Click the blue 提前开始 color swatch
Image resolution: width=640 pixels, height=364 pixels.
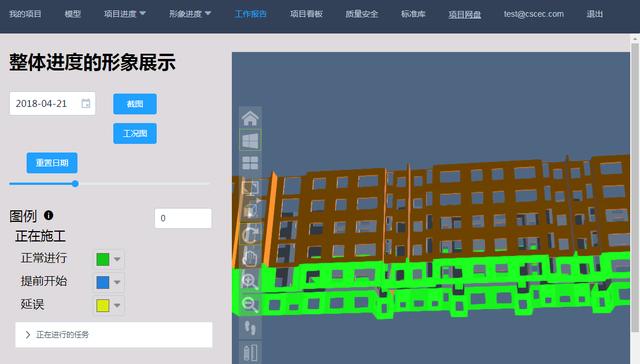click(x=102, y=282)
